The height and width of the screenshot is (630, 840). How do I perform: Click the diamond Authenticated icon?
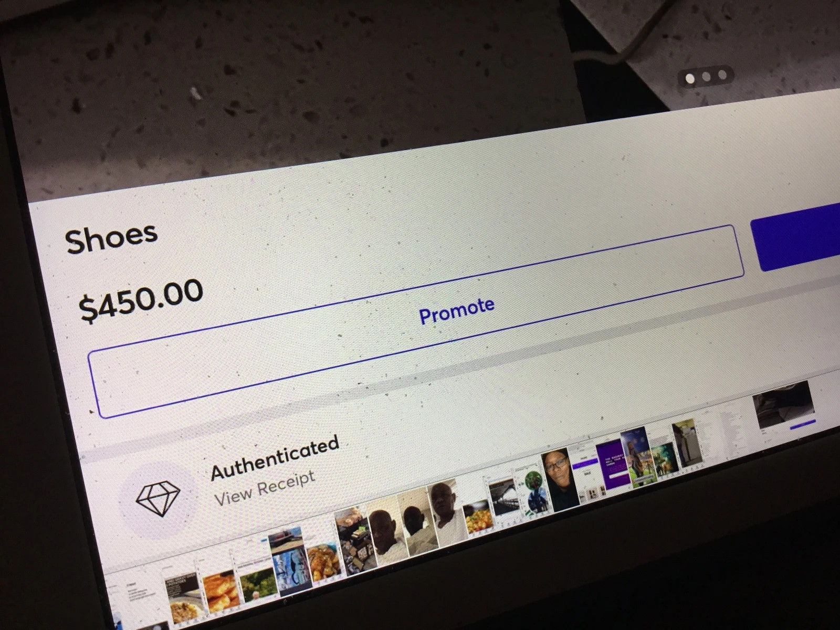coord(157,498)
